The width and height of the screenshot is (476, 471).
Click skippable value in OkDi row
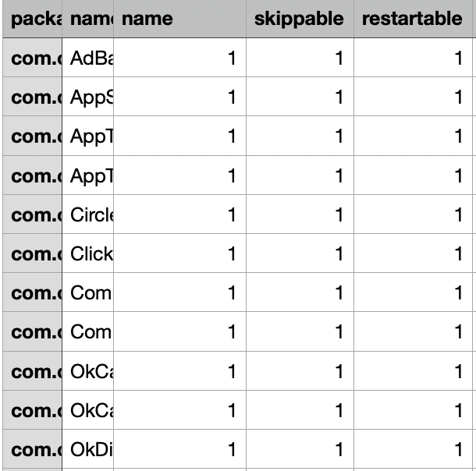[300, 449]
